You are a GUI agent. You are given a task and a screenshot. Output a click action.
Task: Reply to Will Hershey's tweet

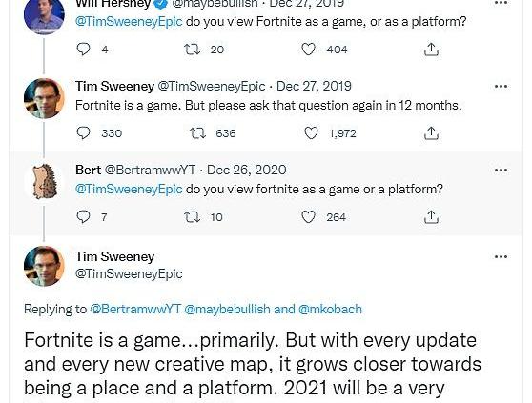(83, 50)
